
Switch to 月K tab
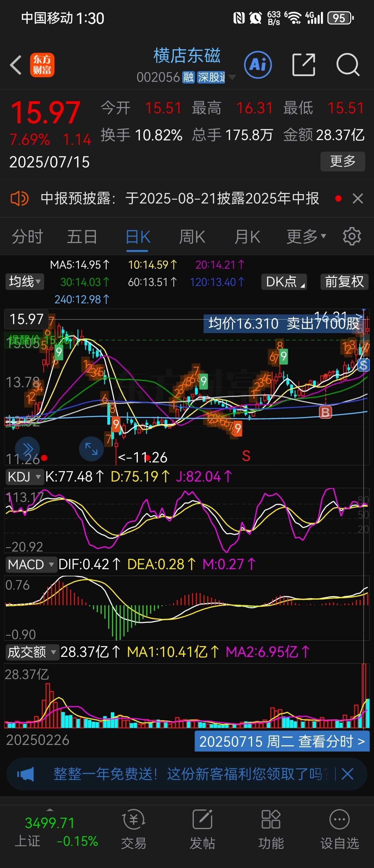(247, 237)
